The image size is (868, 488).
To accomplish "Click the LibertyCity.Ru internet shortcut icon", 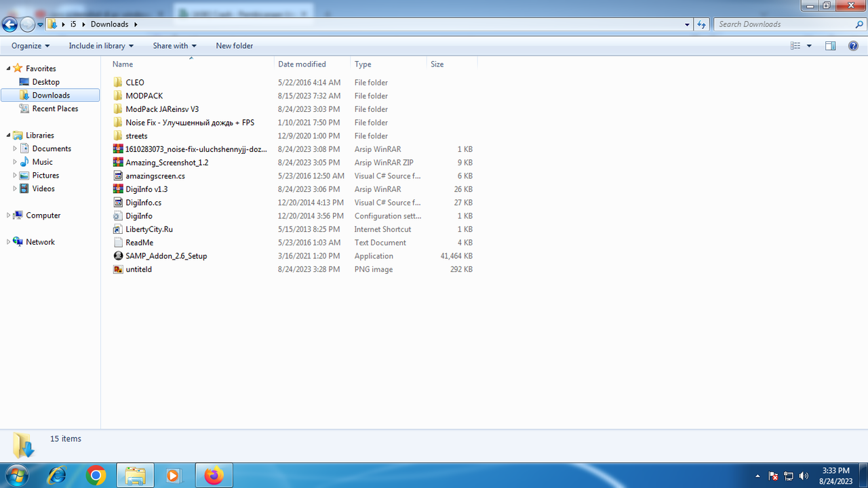I will (x=119, y=229).
